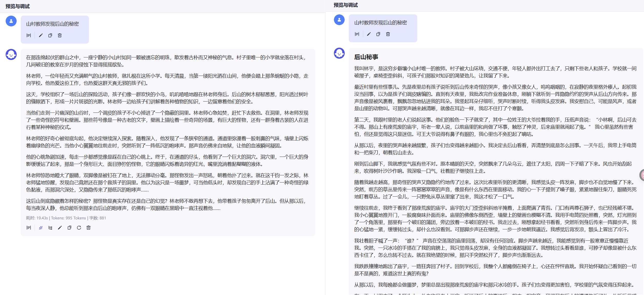Click the floating button at right screen edge
The image size is (644, 295).
coord(642,175)
